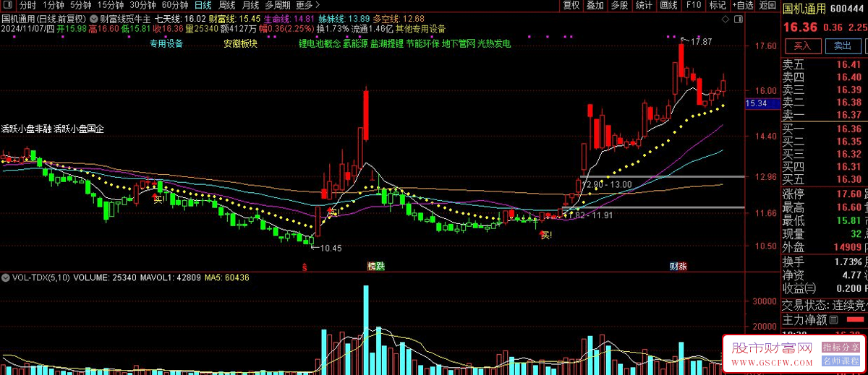Open the 主力净额 settings icon

pyautogui.click(x=833, y=319)
